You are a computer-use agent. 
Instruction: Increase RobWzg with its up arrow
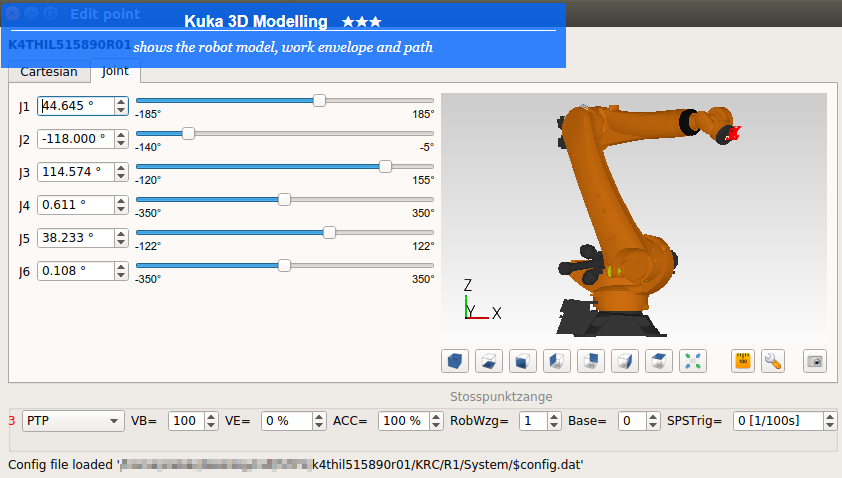(x=554, y=416)
